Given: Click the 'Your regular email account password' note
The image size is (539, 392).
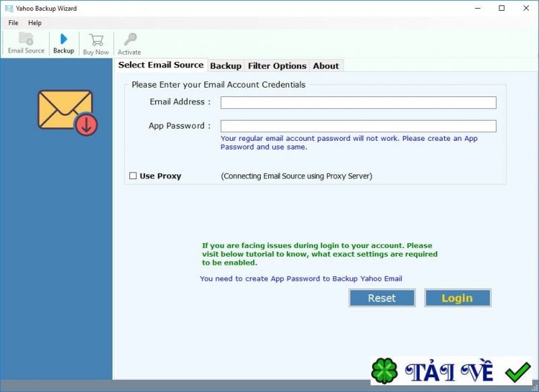Looking at the screenshot, I should tap(349, 143).
